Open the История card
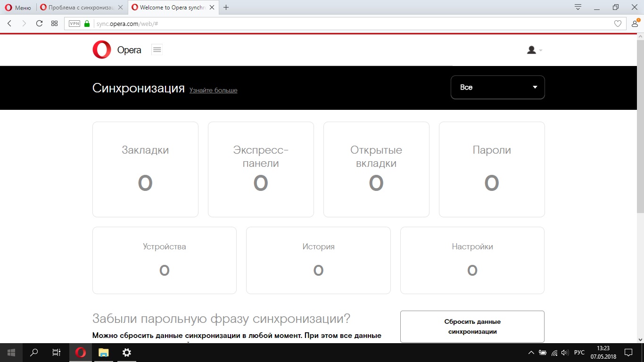Viewport: 644px width, 362px height. point(318,260)
